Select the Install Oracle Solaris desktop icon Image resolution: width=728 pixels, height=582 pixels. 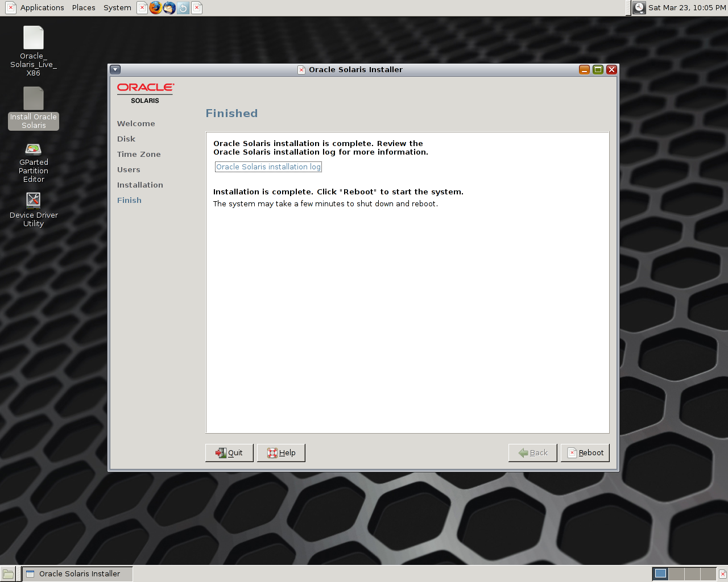pos(34,99)
